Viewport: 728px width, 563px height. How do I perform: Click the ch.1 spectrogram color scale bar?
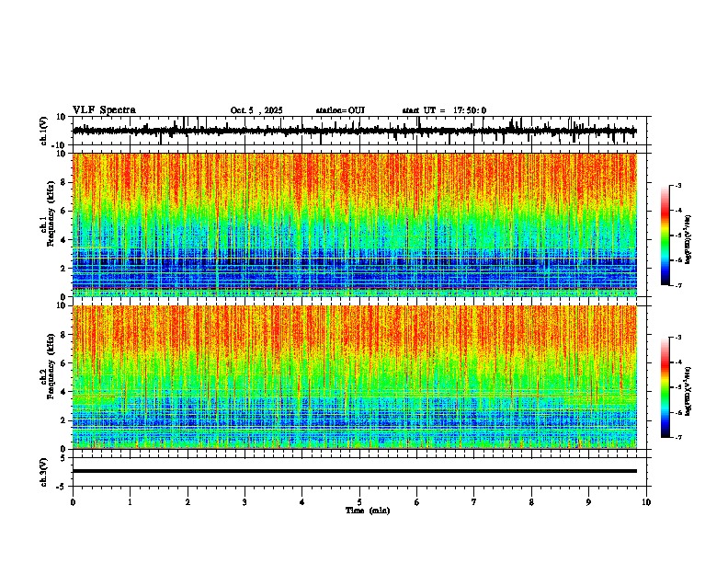click(665, 236)
